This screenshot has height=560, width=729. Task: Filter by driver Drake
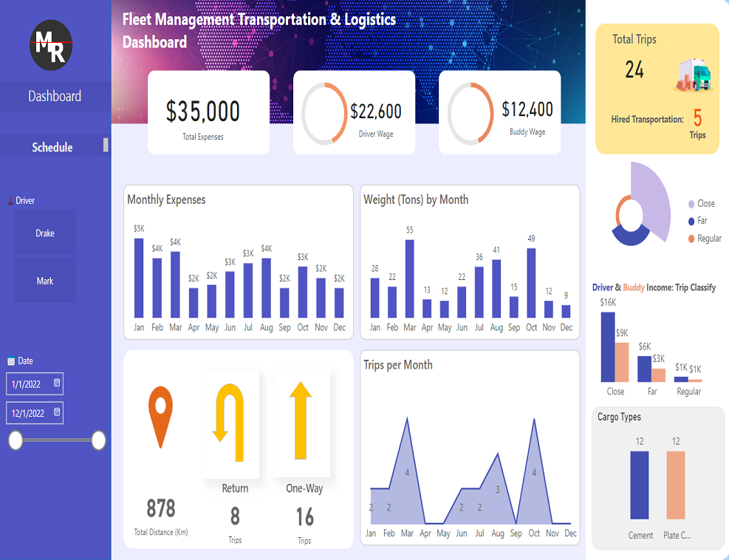point(45,233)
